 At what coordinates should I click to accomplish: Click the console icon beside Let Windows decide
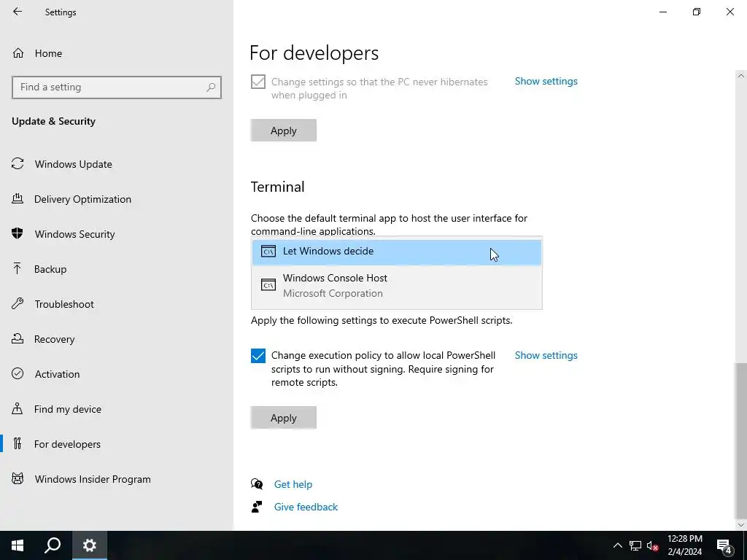(268, 251)
